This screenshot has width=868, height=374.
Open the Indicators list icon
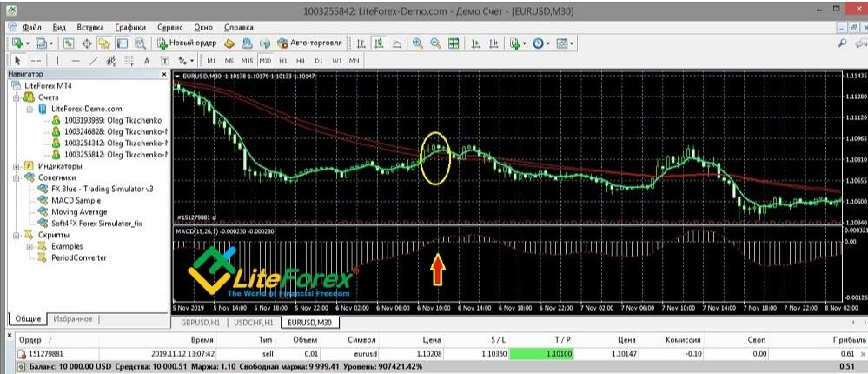[x=515, y=43]
